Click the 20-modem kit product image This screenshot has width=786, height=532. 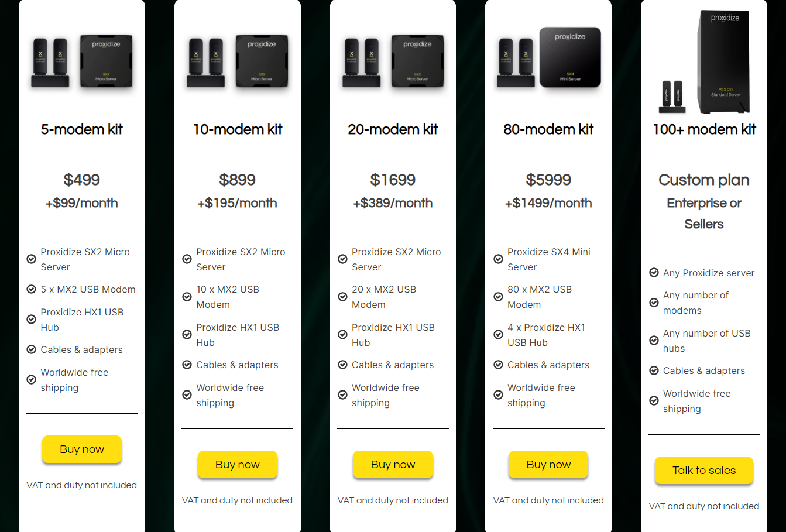pos(393,61)
